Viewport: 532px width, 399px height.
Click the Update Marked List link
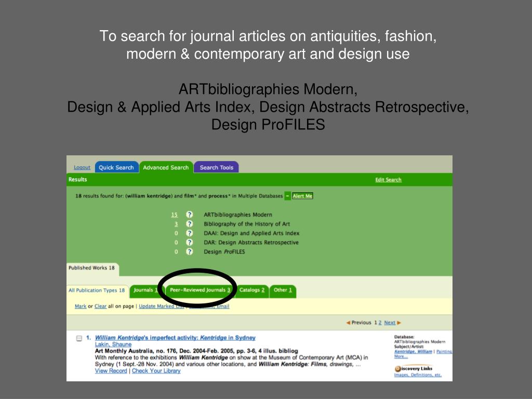[161, 306]
